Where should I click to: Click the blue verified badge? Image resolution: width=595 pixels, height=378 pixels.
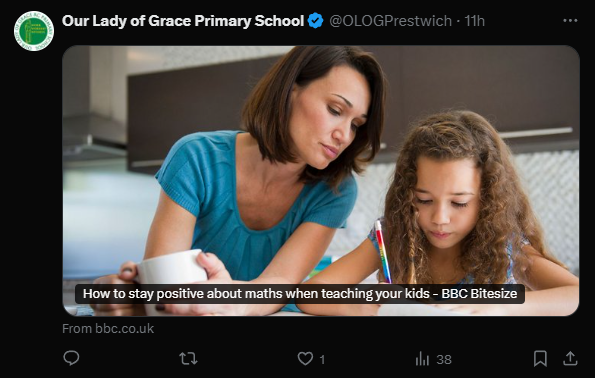[x=315, y=20]
